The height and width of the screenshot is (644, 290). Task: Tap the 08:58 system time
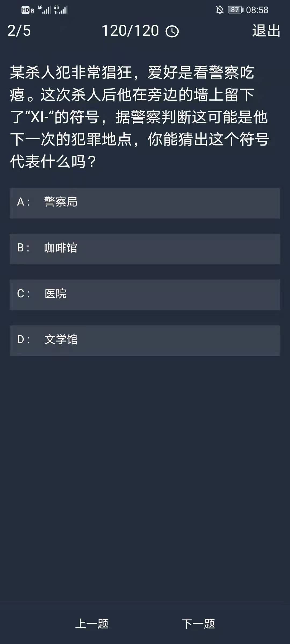[x=257, y=10]
